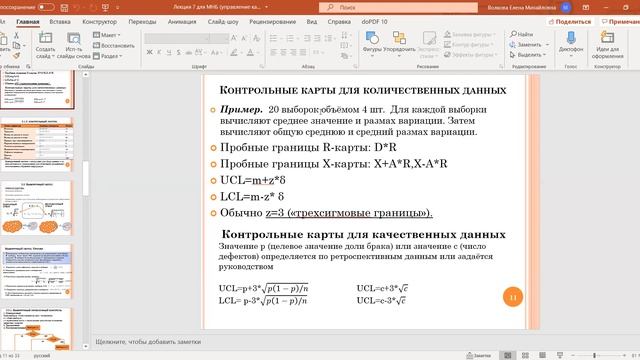This screenshot has height=360, width=640.
Task: Open the Анимация tab
Action: coord(182,22)
